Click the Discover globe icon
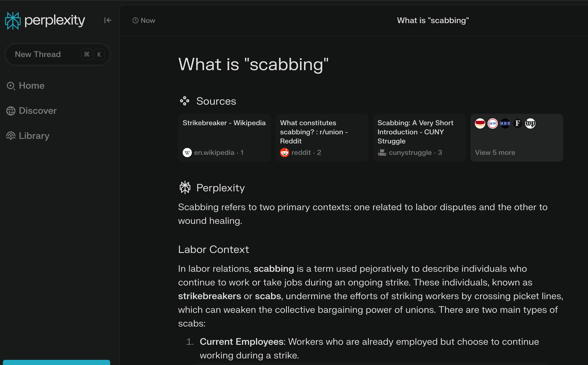588x365 pixels. pos(11,111)
